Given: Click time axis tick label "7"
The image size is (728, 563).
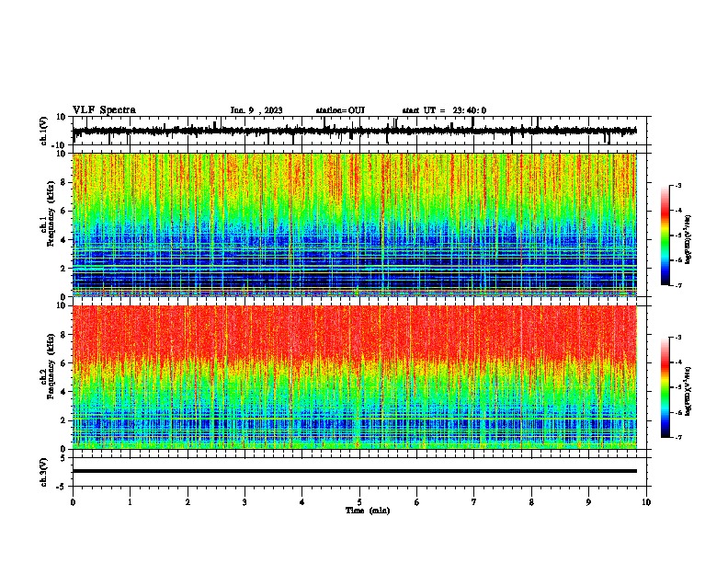Looking at the screenshot, I should (474, 502).
